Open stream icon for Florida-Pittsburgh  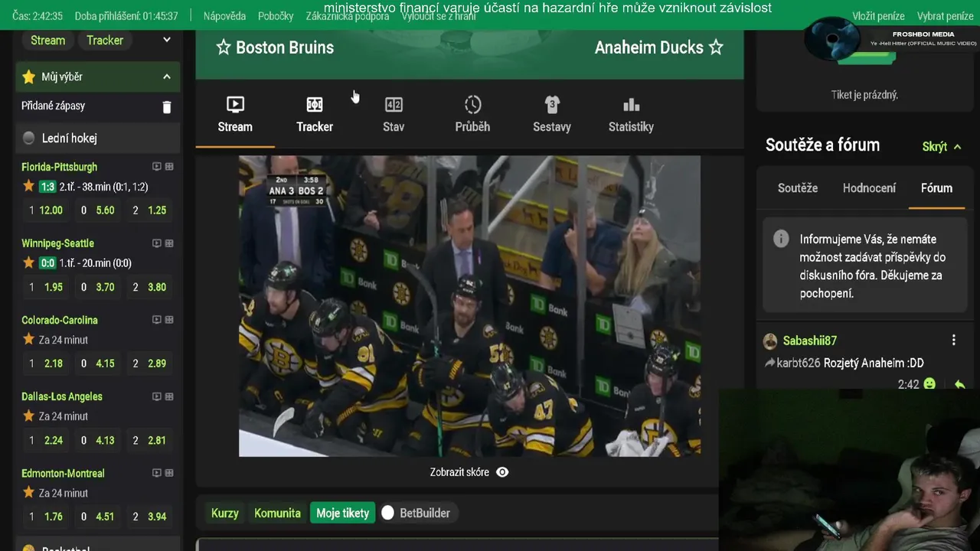pos(157,167)
